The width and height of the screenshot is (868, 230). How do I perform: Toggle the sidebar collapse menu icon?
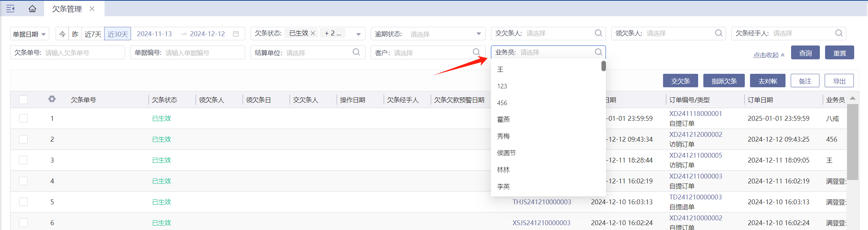click(x=10, y=9)
